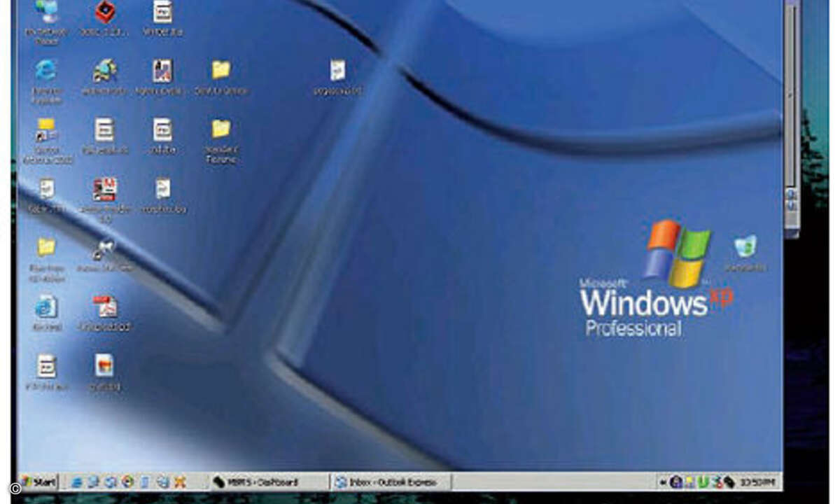Viewport: 840px width, 504px height.
Task: Click the Start button
Action: (x=38, y=482)
